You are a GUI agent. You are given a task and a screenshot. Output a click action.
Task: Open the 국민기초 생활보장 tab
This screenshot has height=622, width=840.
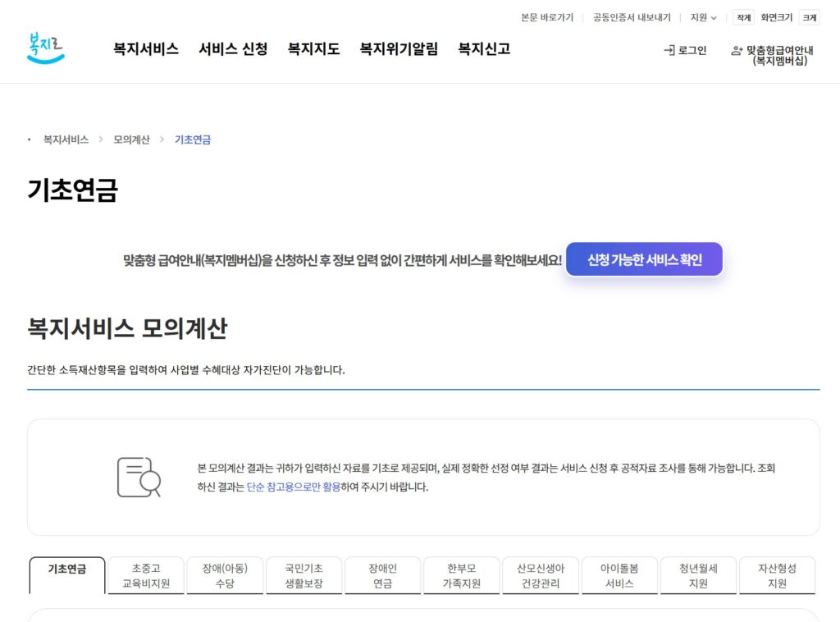tap(304, 575)
